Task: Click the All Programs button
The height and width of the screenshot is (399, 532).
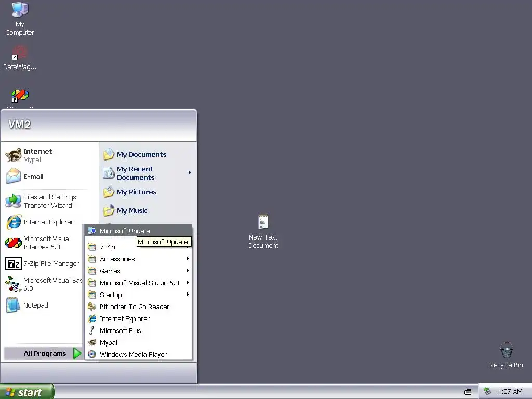Action: click(43, 353)
